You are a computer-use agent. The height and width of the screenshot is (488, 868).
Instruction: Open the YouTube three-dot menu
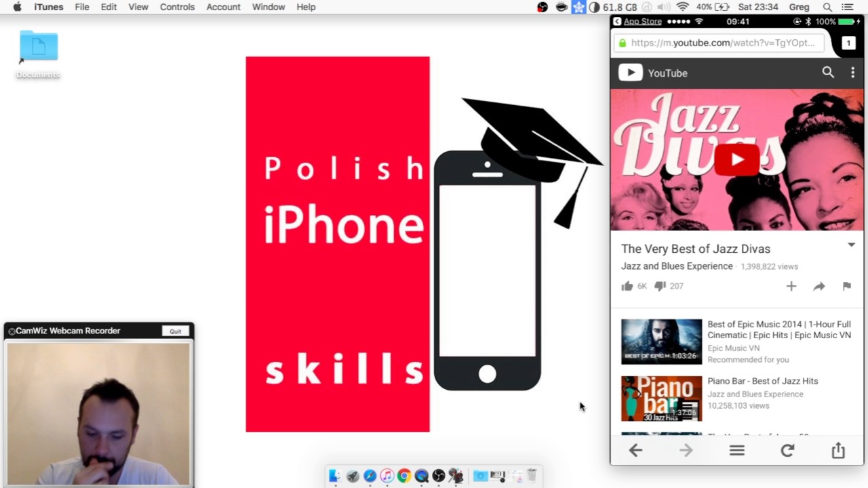[x=852, y=73]
